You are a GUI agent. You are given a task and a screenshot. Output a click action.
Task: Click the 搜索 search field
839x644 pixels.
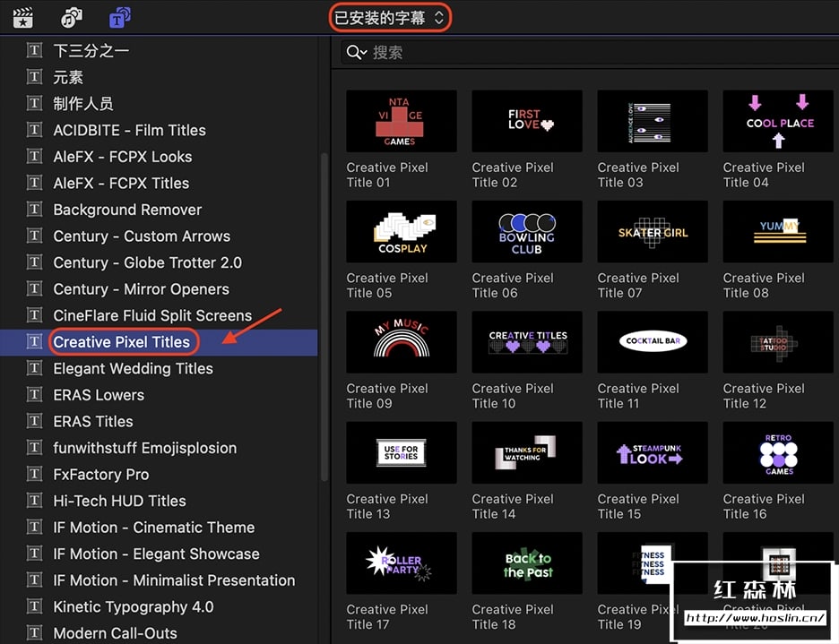pyautogui.click(x=590, y=53)
